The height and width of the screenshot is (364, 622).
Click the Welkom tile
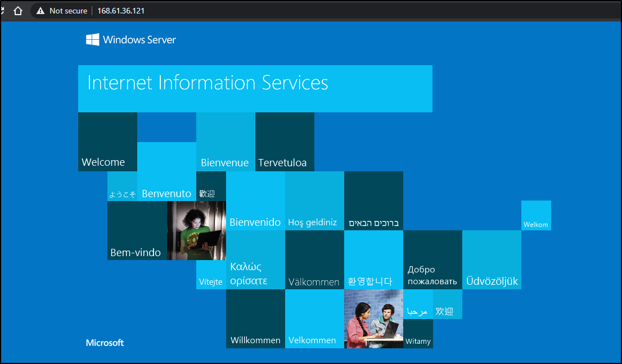click(x=536, y=216)
